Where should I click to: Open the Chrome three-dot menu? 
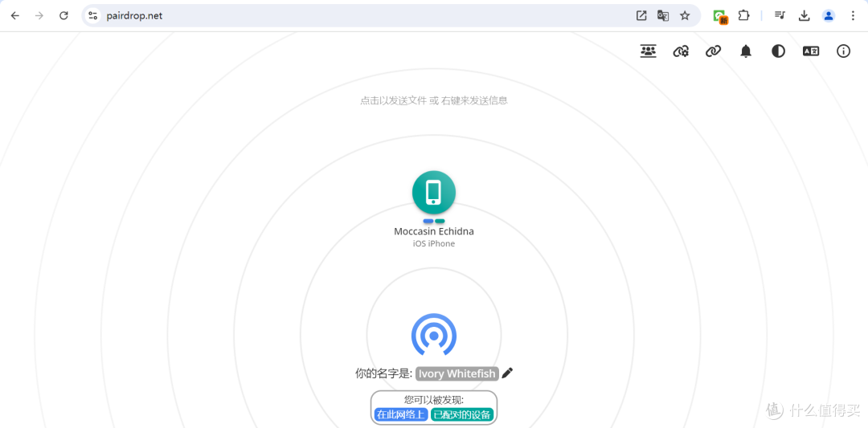pyautogui.click(x=853, y=15)
